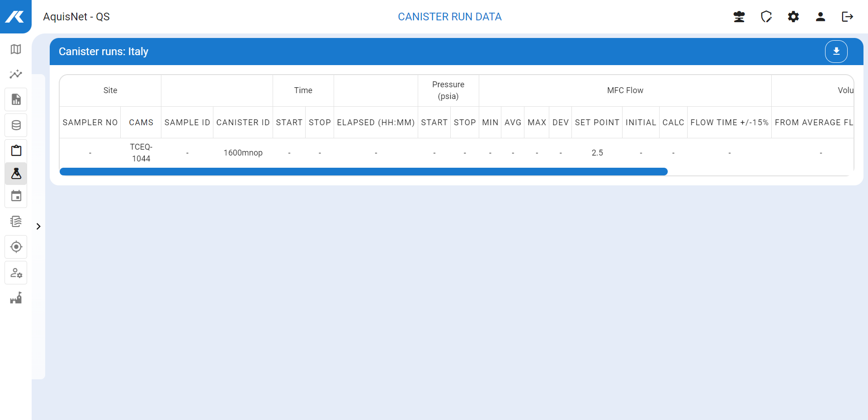Open the clipboard sidebar icon
The width and height of the screenshot is (868, 420).
click(16, 151)
